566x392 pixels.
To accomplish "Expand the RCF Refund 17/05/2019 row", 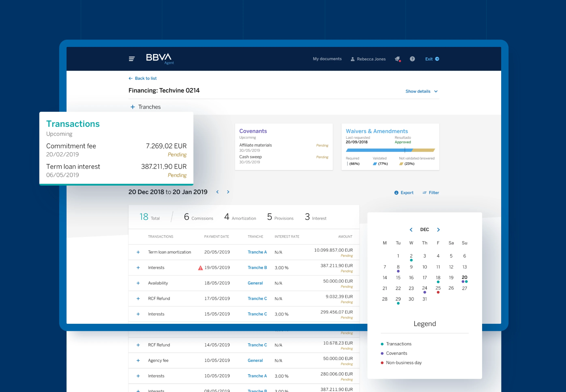I will (138, 299).
